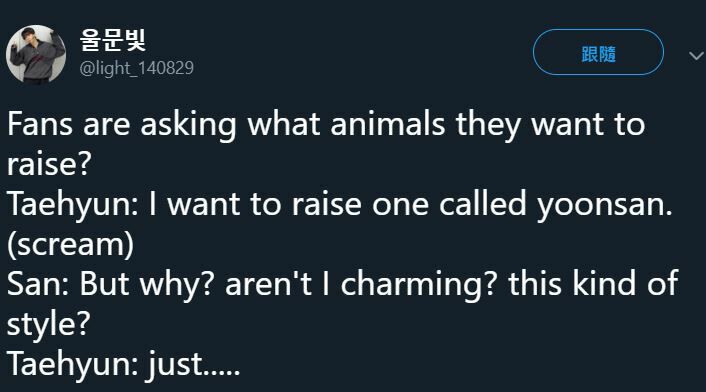Visit the @light_140829 handle link
The width and height of the screenshot is (706, 392).
point(136,68)
